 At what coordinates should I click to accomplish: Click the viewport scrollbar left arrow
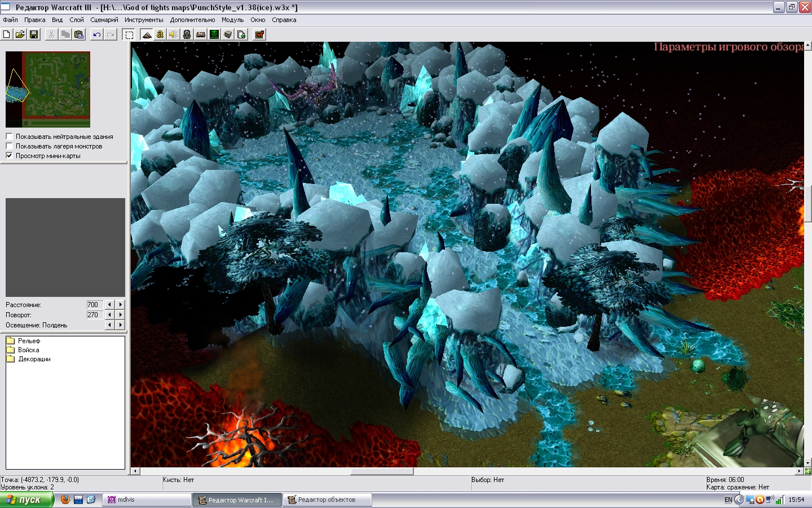tap(135, 471)
